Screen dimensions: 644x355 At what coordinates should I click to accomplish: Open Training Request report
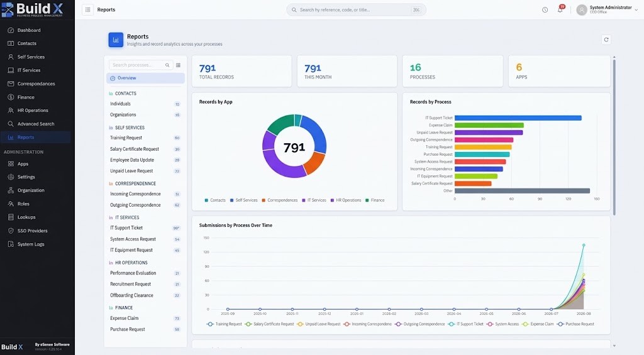click(x=145, y=138)
